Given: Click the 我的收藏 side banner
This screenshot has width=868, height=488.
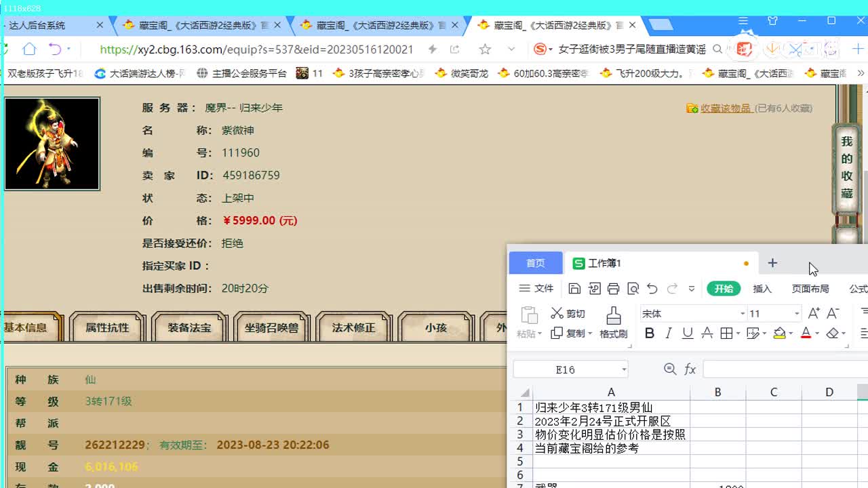Looking at the screenshot, I should click(x=846, y=168).
